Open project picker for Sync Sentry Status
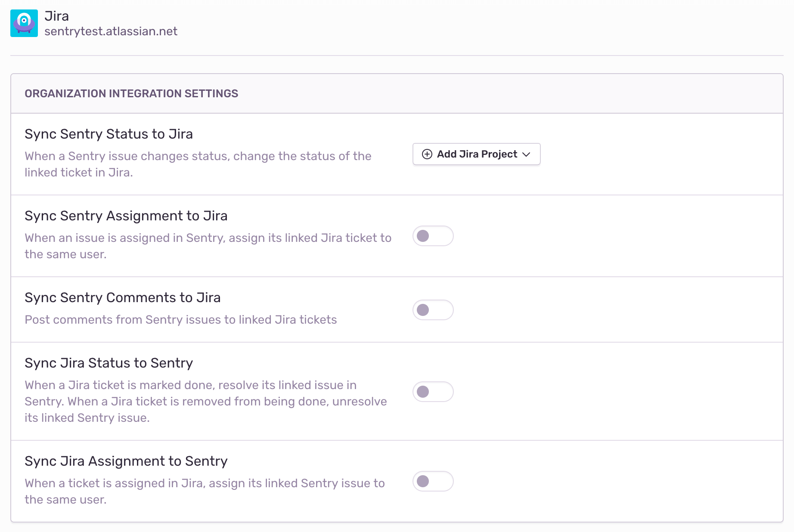Image resolution: width=794 pixels, height=532 pixels. pos(476,154)
